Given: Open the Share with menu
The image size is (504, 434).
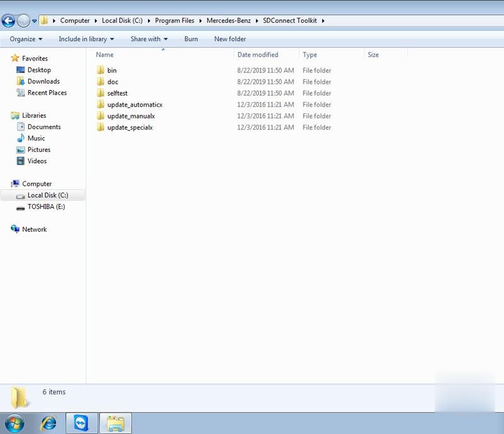Looking at the screenshot, I should (149, 39).
